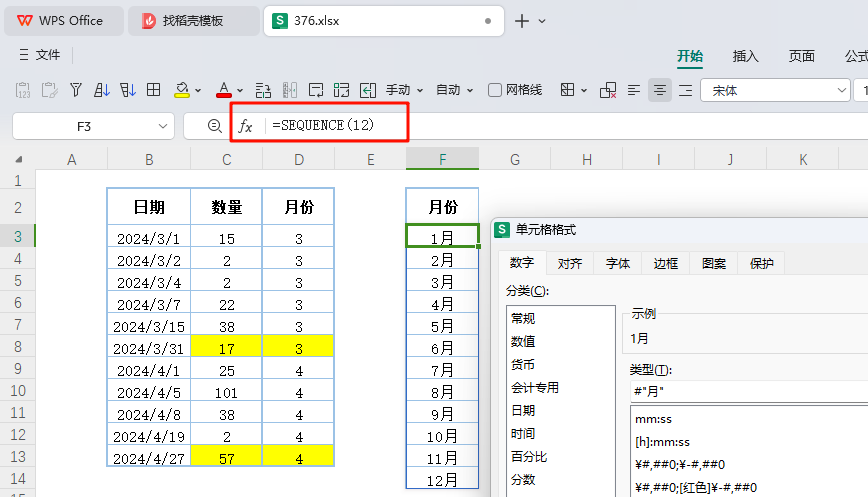The height and width of the screenshot is (497, 868).
Task: Open font color dropdown arrow
Action: coord(240,90)
